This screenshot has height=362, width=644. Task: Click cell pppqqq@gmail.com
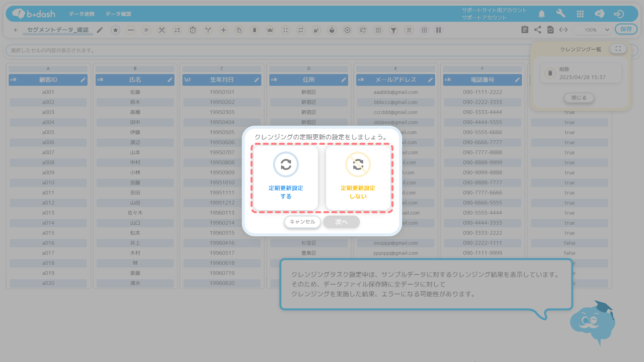(396, 253)
